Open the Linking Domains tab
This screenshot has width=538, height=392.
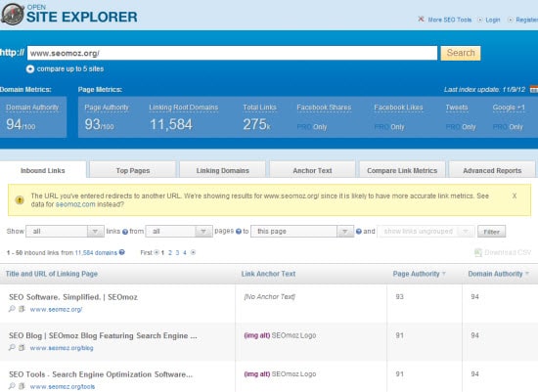(x=223, y=170)
